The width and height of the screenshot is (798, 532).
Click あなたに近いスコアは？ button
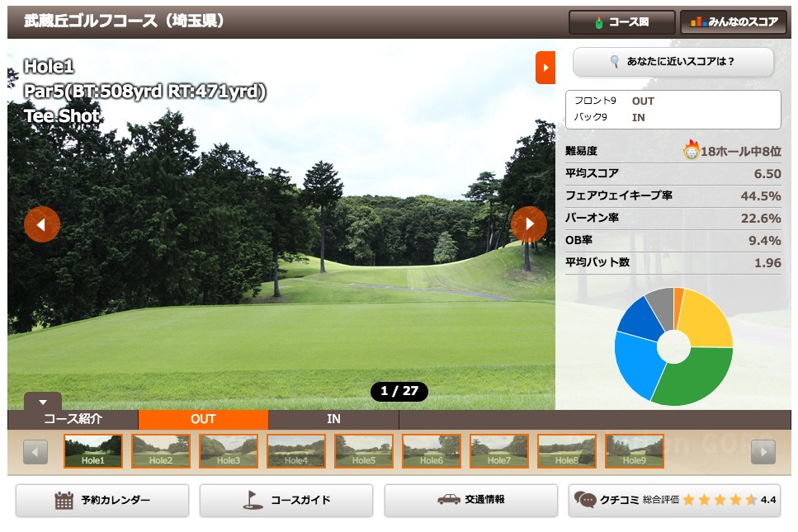(x=673, y=62)
